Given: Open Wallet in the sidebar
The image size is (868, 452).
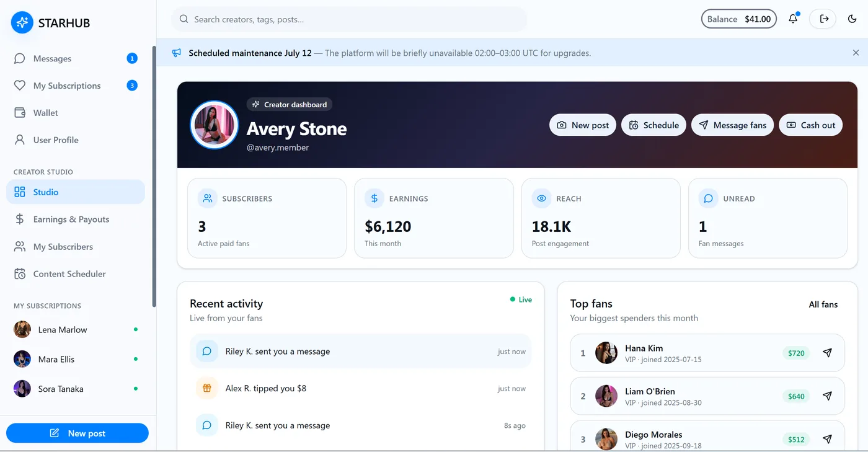Looking at the screenshot, I should 76,113.
